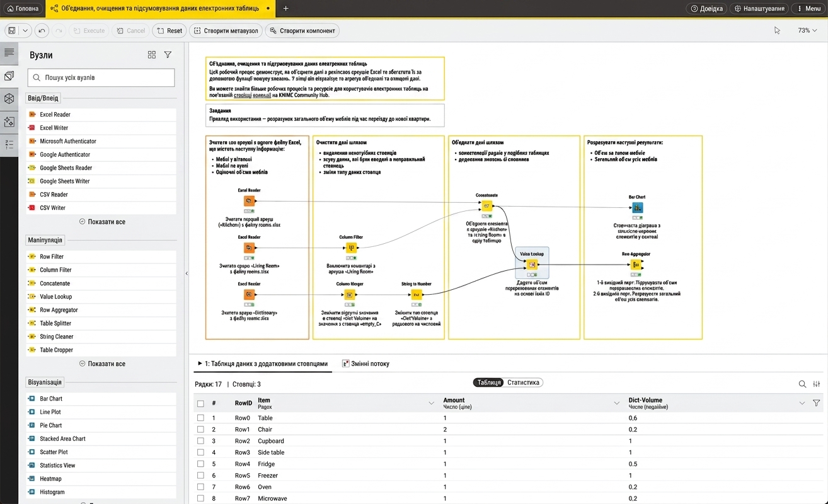Open the Довідка help button
Image resolution: width=828 pixels, height=504 pixels.
(706, 9)
